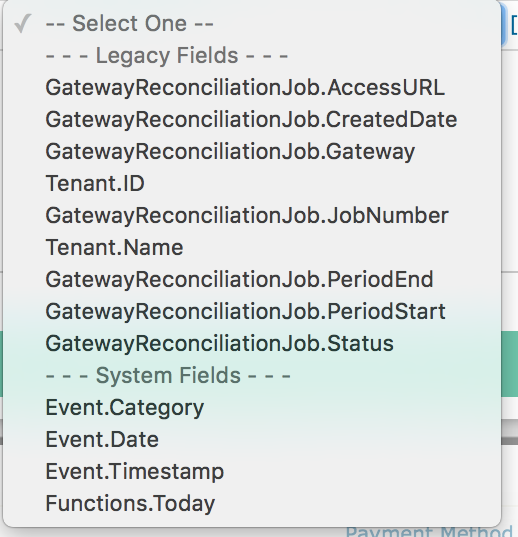Select GatewayReconciliationJob.Gateway option

(x=252, y=151)
